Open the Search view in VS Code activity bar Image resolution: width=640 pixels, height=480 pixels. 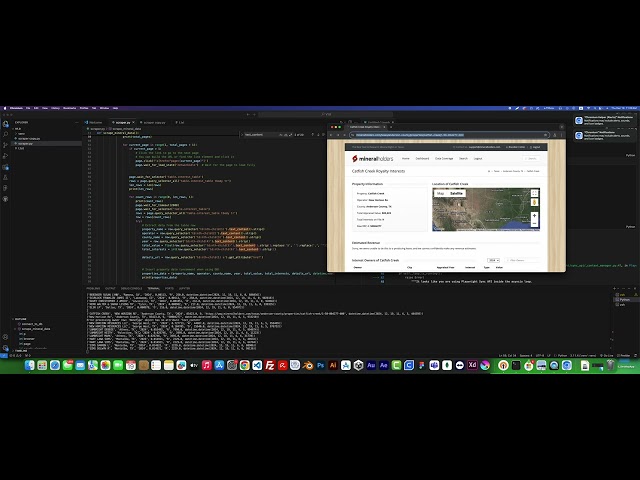(x=6, y=134)
